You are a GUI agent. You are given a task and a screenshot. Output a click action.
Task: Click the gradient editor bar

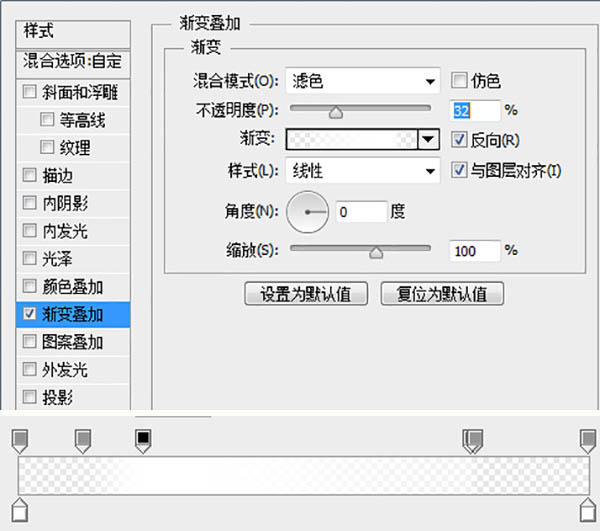coord(304,476)
